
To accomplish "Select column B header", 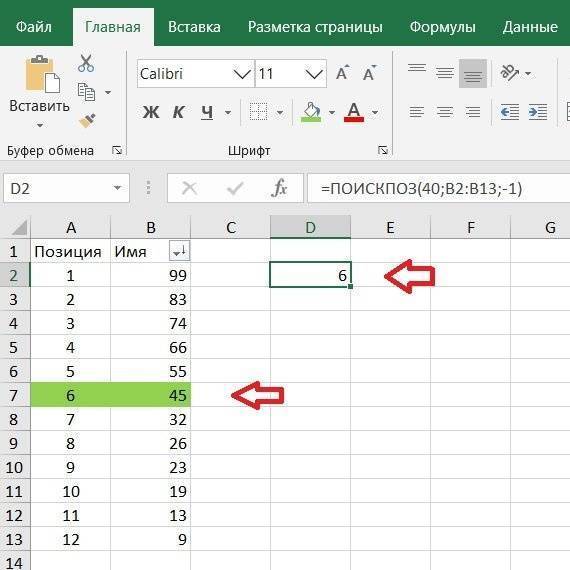I will click(150, 228).
